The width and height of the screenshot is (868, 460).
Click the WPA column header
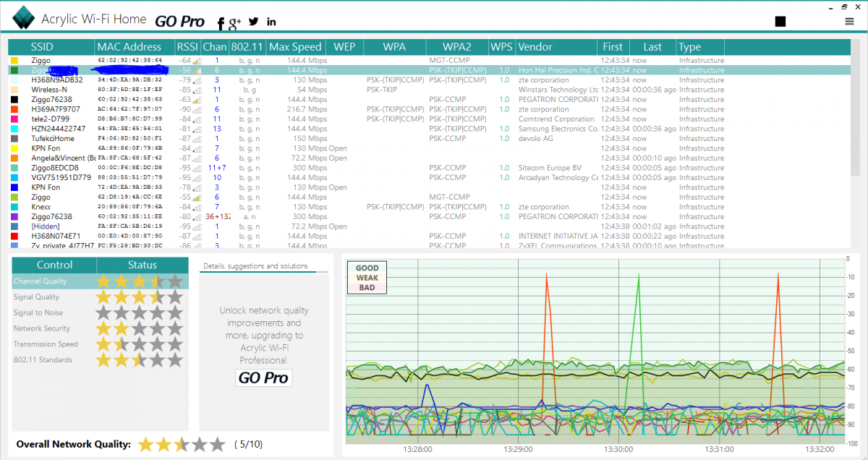point(394,47)
